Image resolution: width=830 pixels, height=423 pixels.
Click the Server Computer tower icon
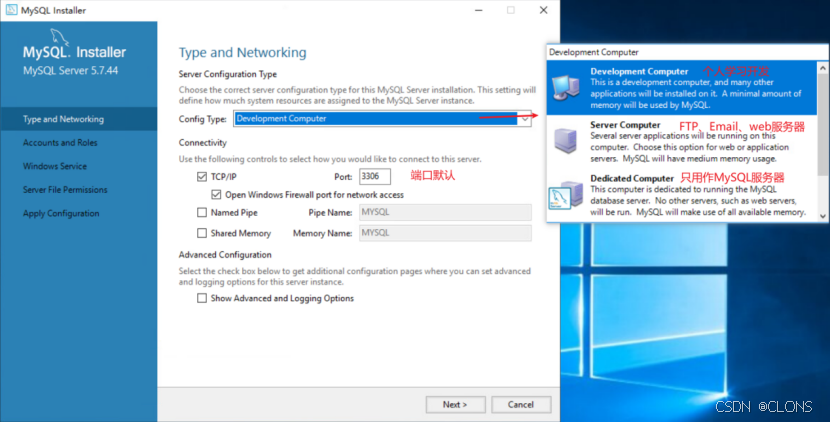[565, 141]
